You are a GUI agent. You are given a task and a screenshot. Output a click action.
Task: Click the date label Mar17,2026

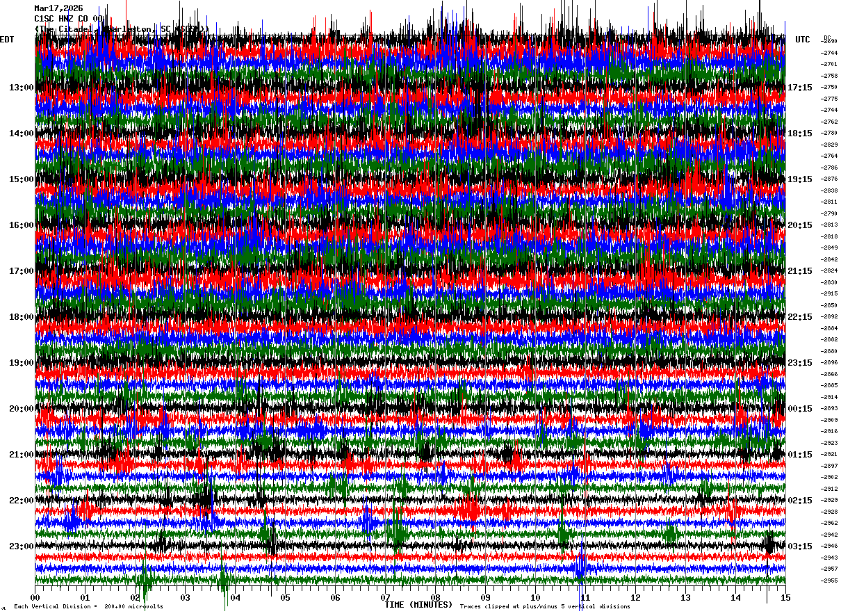58,8
